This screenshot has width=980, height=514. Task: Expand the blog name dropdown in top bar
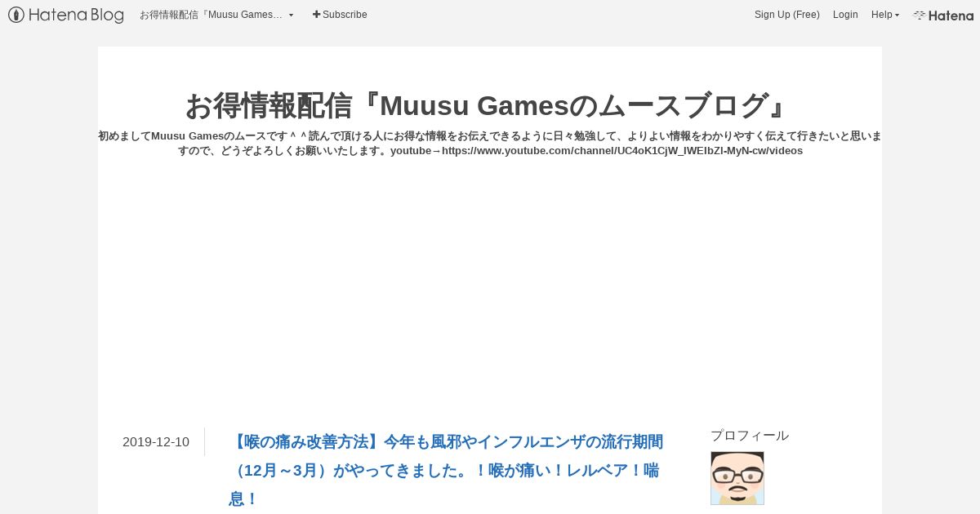(x=216, y=15)
